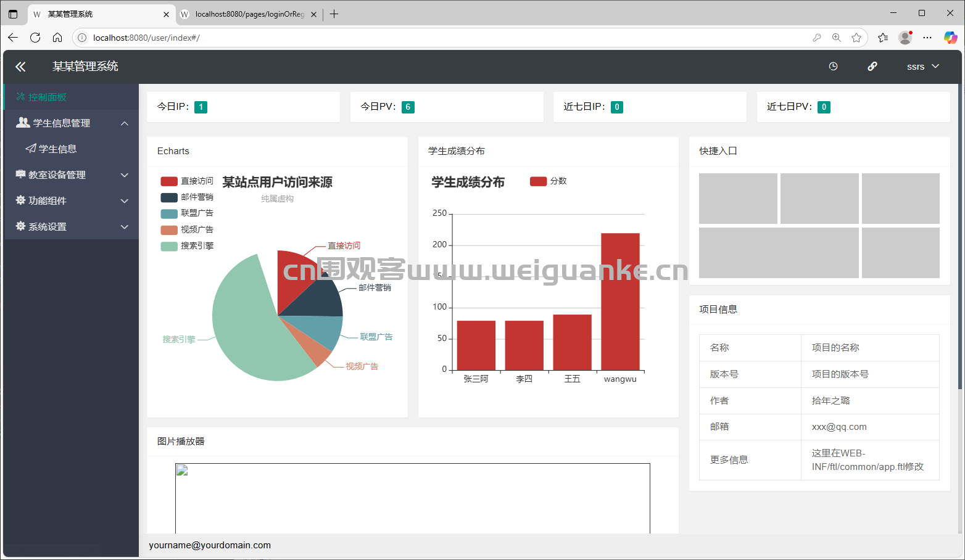
Task: Open the 学生信息 submenu item
Action: tap(71, 149)
